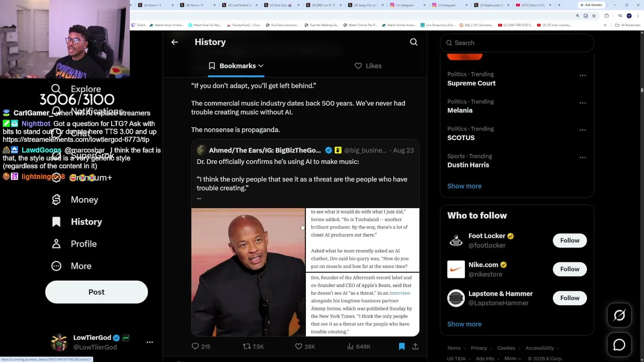The height and width of the screenshot is (362, 644).
Task: Follow Lapstone & Hammer
Action: click(x=570, y=298)
